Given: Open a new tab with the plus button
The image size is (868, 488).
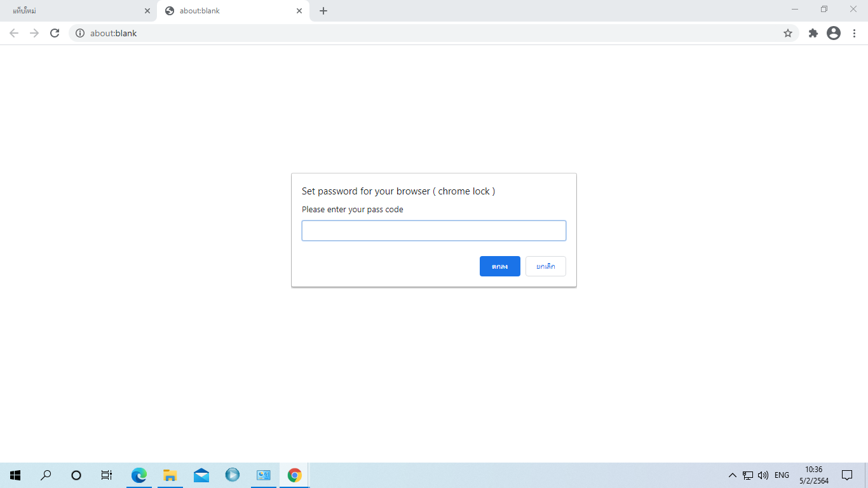Looking at the screenshot, I should point(323,11).
